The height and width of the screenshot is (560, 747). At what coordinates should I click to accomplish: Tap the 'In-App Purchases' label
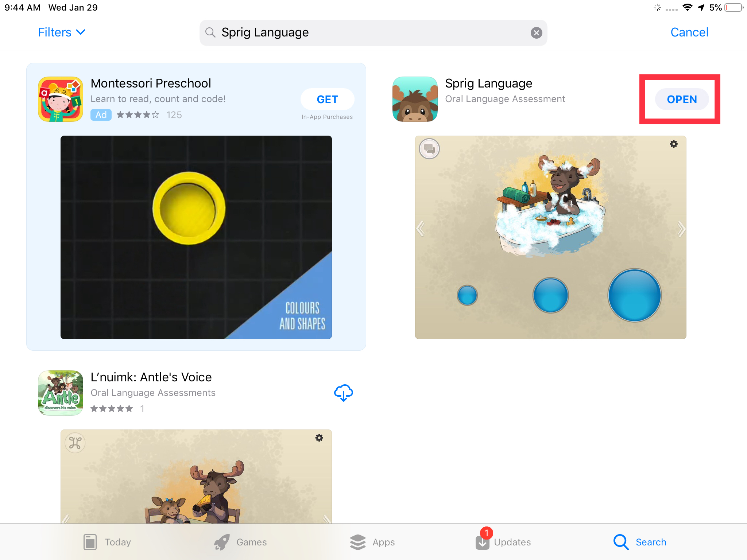[327, 117]
